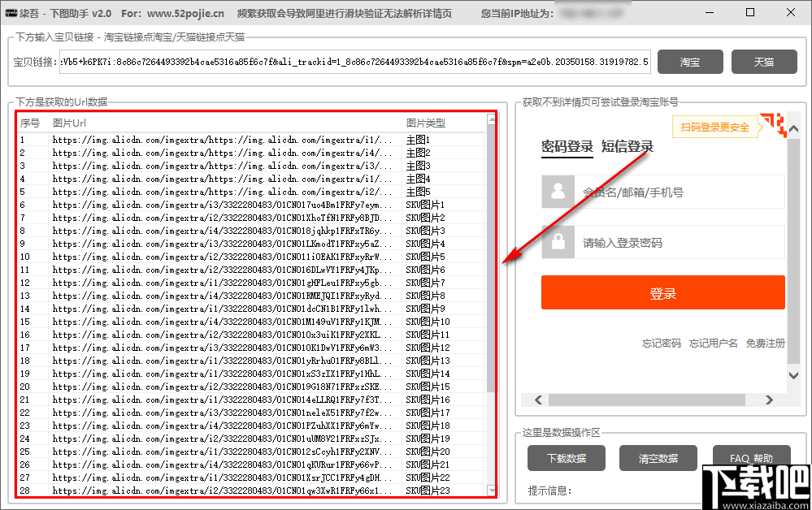Click the URL list vertical scrollbar thumb
Image resolution: width=812 pixels, height=510 pixels.
[x=492, y=258]
